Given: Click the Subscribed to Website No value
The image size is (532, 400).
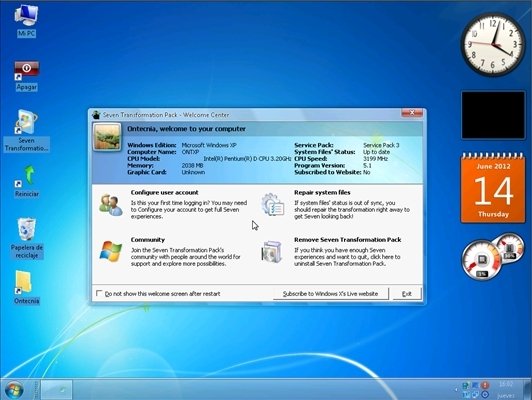Looking at the screenshot, I should click(x=366, y=172).
